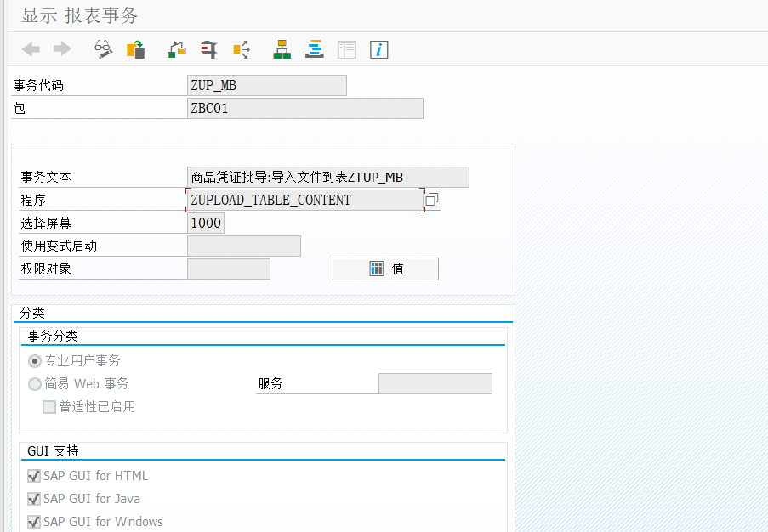
Task: Click the empty 权限对象 field
Action: click(x=229, y=269)
